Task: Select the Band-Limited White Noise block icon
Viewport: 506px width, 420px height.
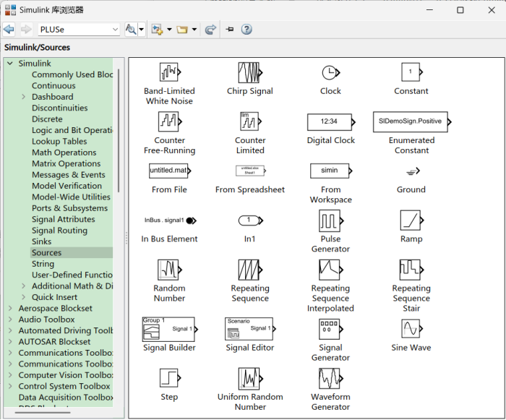Action: (170, 72)
